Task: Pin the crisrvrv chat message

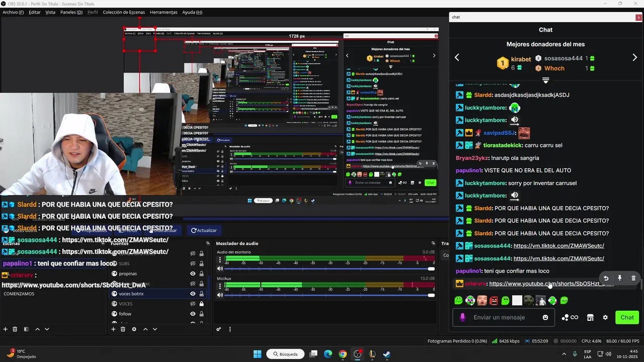Action: click(620, 278)
